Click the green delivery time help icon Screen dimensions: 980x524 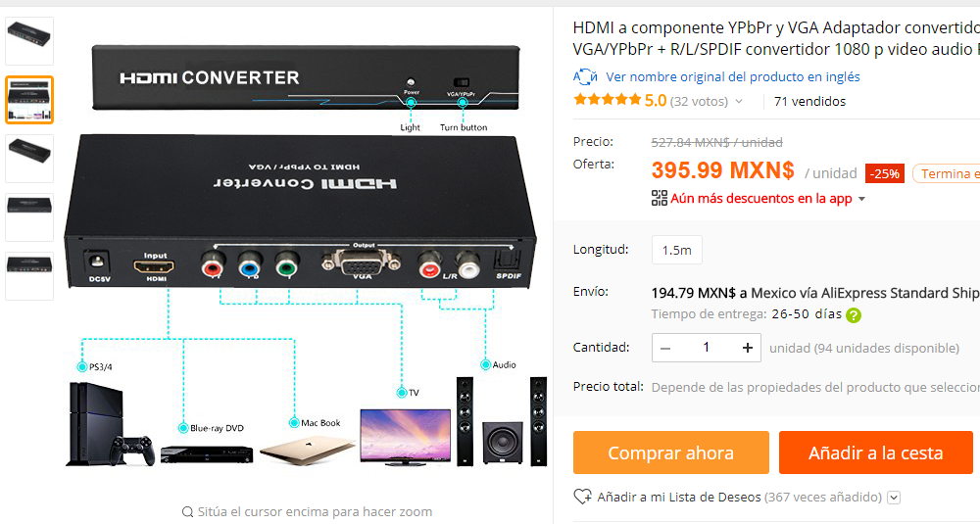pyautogui.click(x=854, y=315)
